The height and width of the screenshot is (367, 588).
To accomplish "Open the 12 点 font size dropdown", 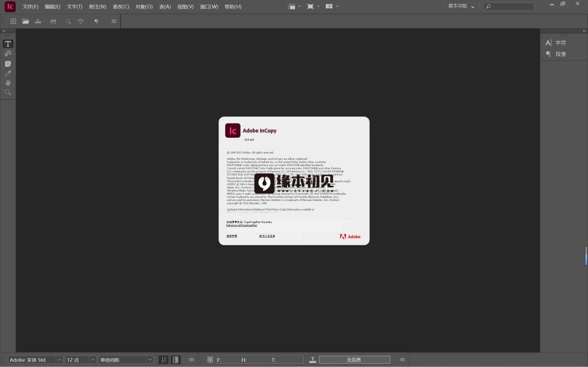I will pos(81,360).
